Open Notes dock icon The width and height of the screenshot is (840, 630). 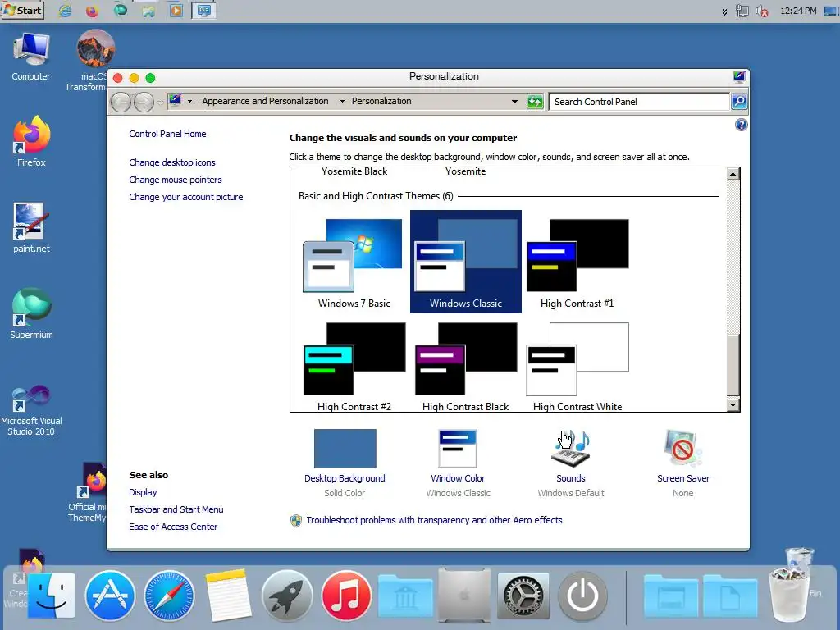click(228, 596)
